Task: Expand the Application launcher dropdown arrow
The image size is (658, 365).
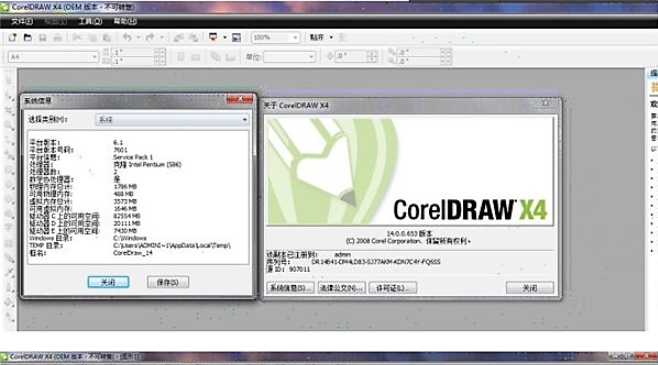Action: click(x=225, y=38)
